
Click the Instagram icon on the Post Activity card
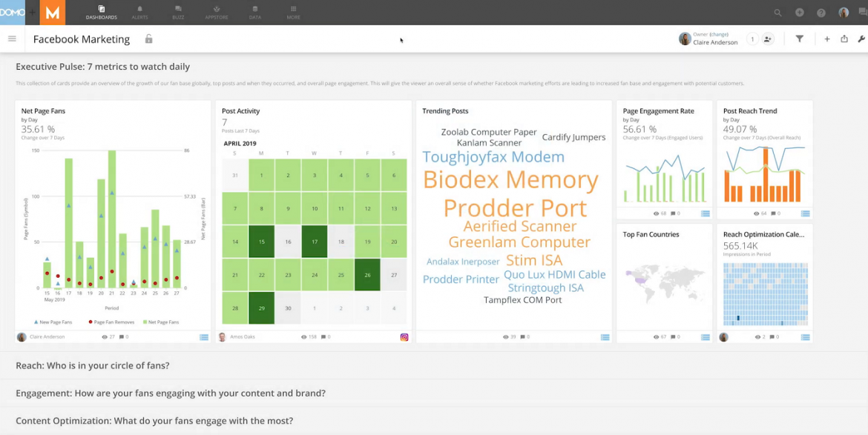(x=404, y=336)
